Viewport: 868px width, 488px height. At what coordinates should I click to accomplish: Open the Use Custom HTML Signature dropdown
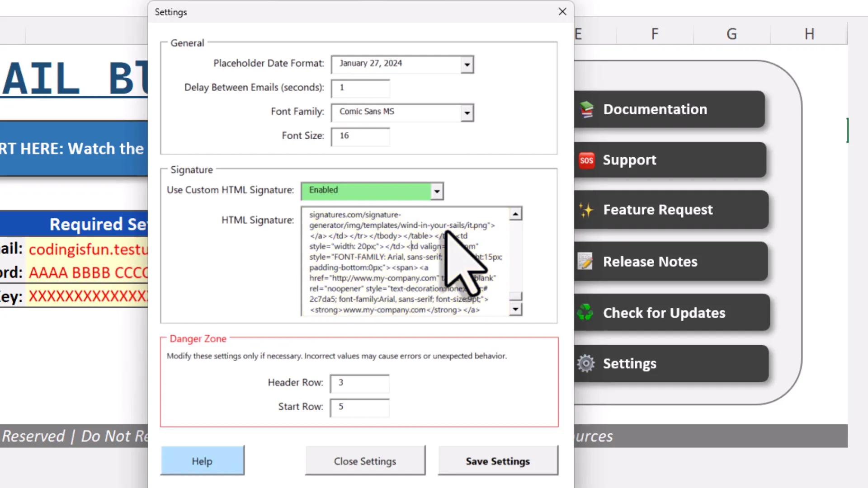tap(436, 191)
